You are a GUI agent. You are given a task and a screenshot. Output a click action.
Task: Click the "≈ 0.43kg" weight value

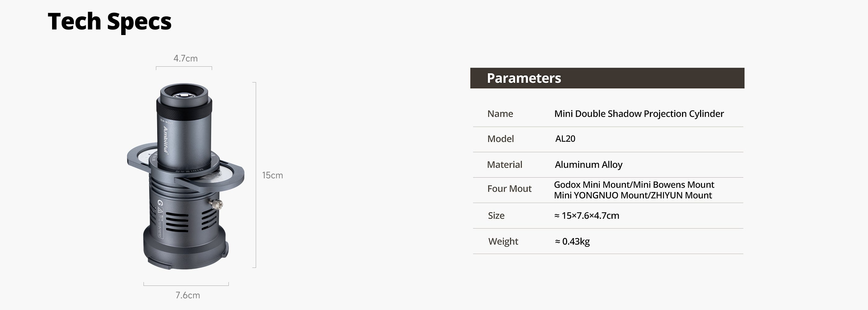pos(572,241)
